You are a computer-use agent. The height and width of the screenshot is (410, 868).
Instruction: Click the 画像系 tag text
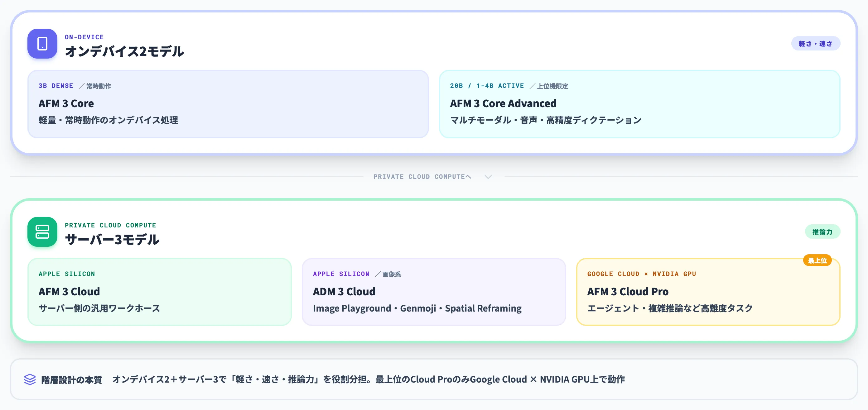click(x=392, y=274)
